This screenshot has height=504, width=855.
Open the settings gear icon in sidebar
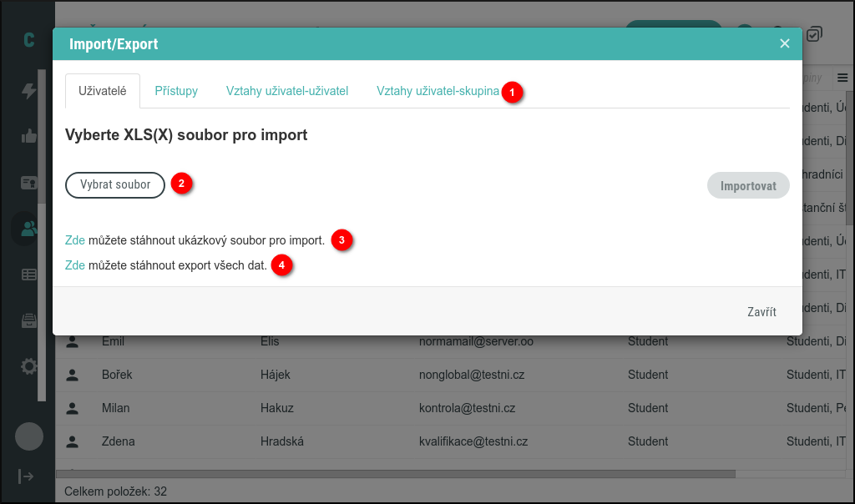tap(28, 365)
